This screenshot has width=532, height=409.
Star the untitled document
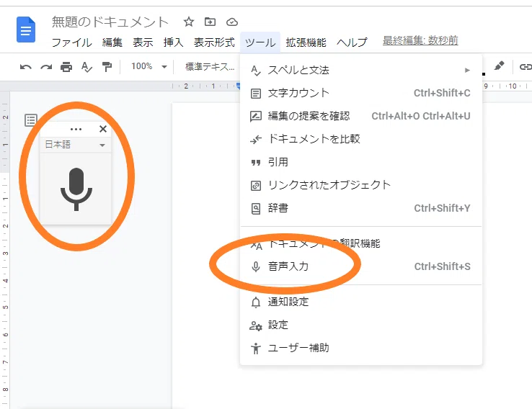pyautogui.click(x=189, y=22)
